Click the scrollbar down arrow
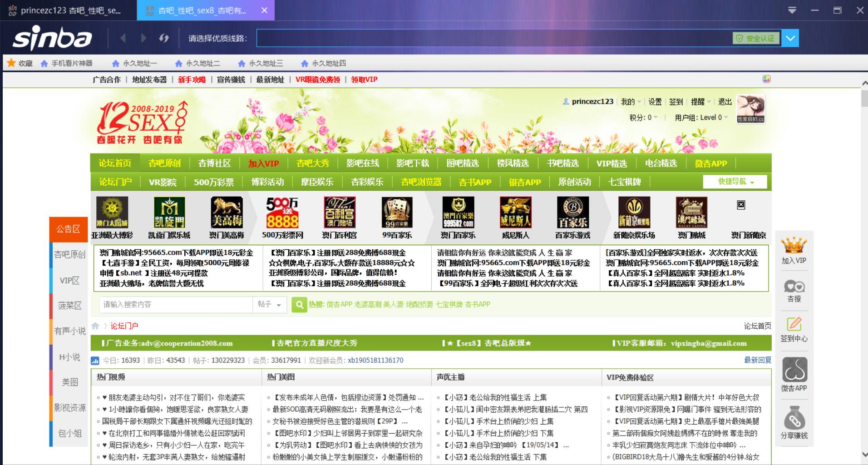This screenshot has height=465, width=868. (x=864, y=454)
